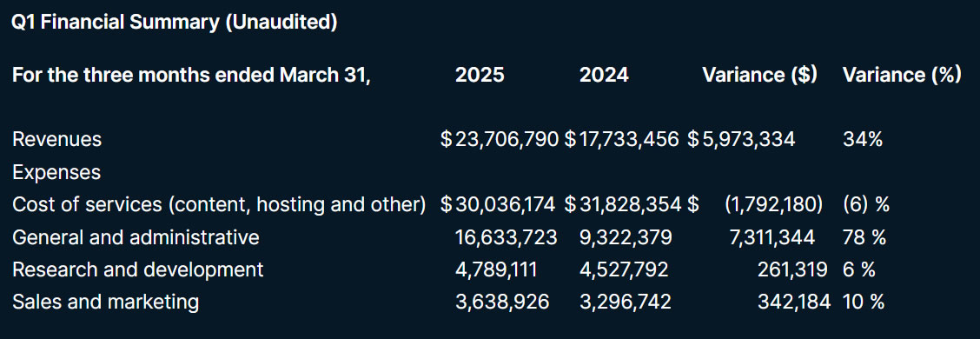Click the Variance ($) column header

coord(759,75)
